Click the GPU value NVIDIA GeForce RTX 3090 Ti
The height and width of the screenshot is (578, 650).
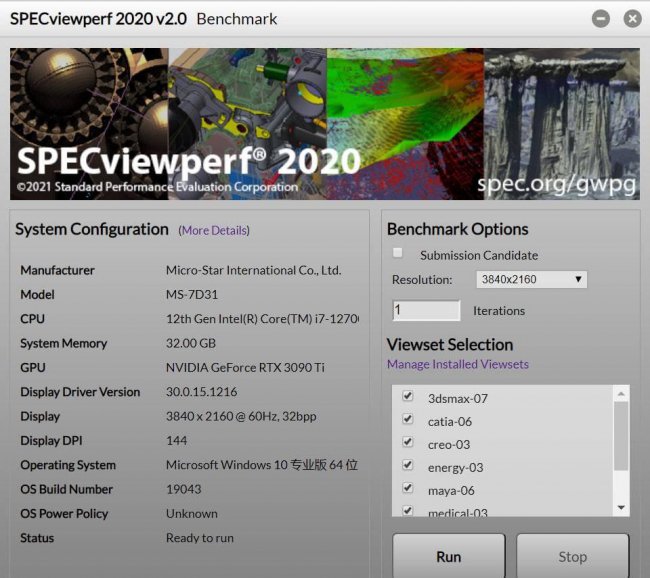pos(245,367)
